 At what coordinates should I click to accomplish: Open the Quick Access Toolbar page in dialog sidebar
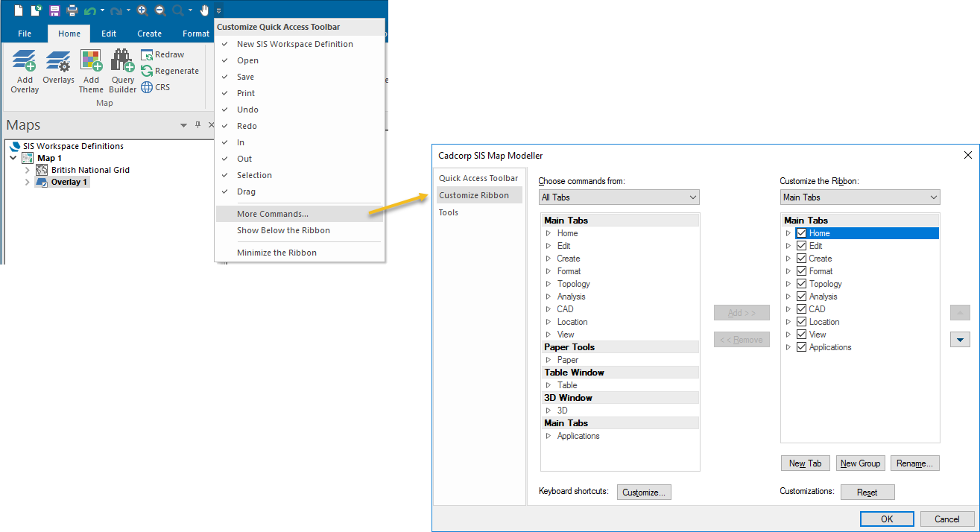pos(478,178)
